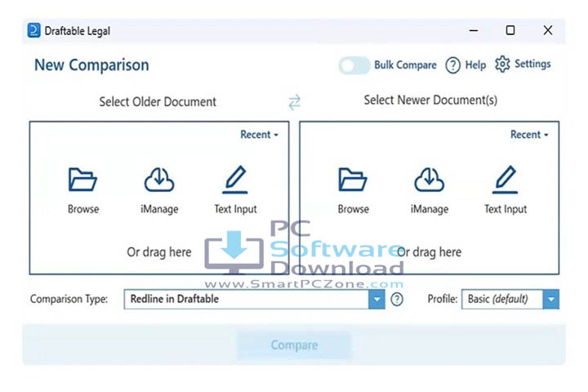The image size is (588, 392).
Task: Open the Comparison Type dropdown arrow
Action: (x=376, y=299)
